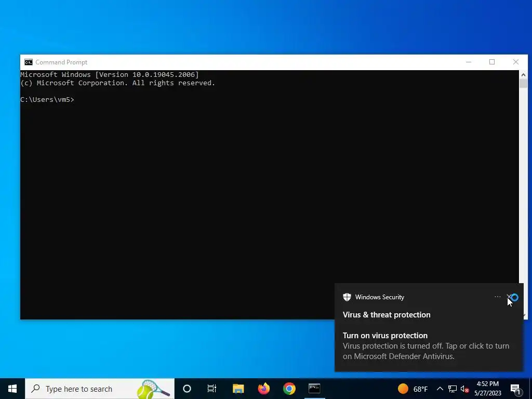Viewport: 532px width, 399px height.
Task: Open Cortana from the taskbar
Action: (187, 389)
